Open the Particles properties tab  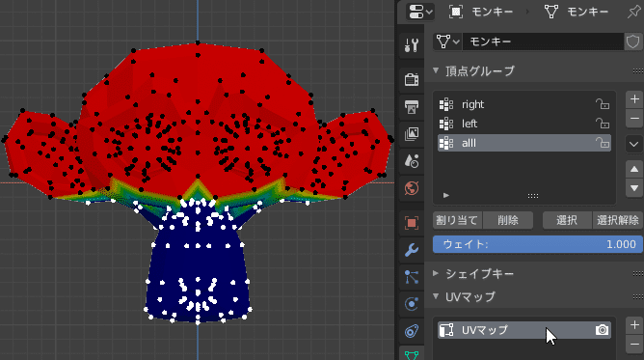click(x=411, y=277)
